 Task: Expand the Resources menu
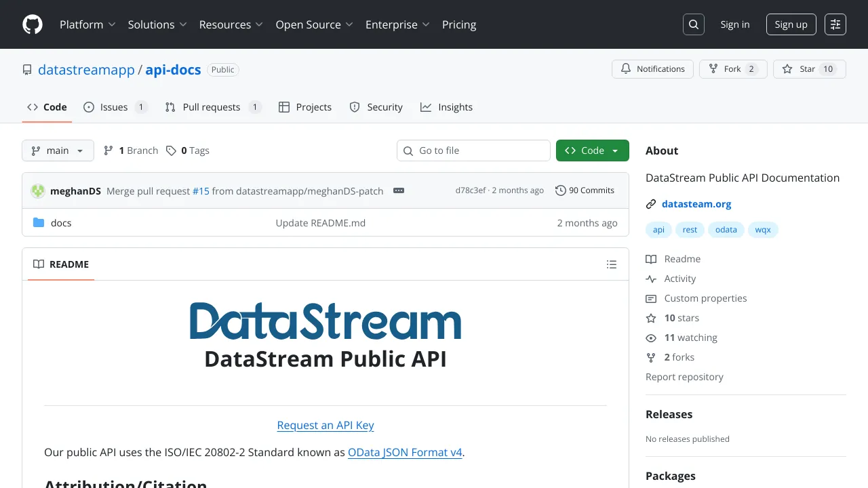point(231,24)
